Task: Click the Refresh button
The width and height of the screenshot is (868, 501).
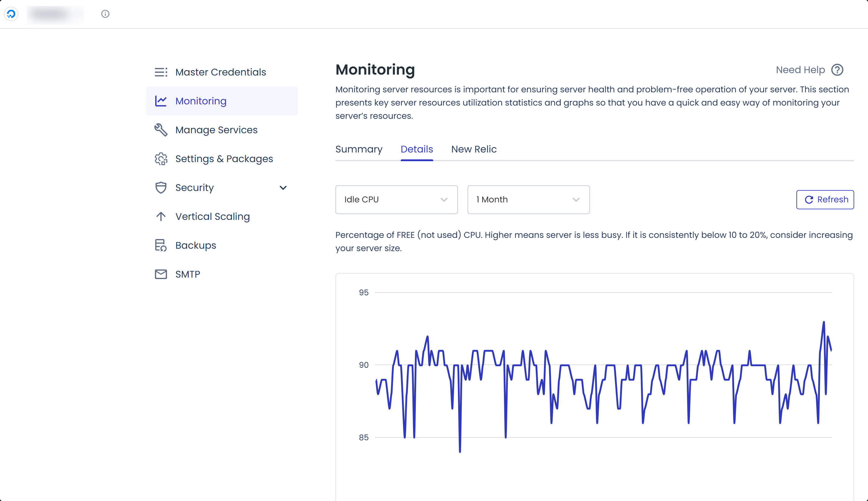Action: 825,200
